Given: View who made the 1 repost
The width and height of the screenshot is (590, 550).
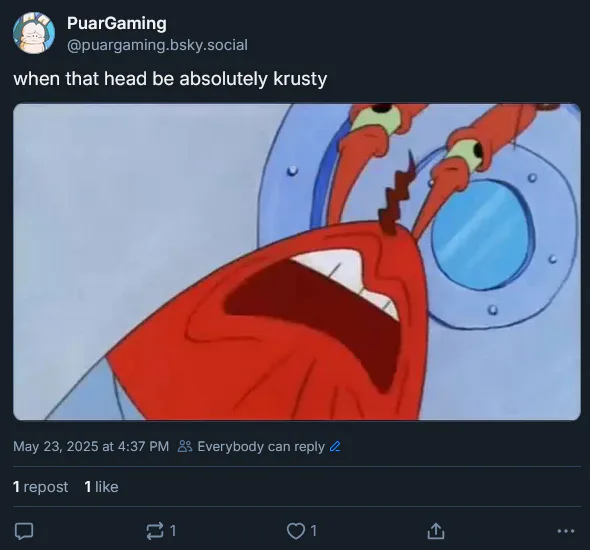Looking at the screenshot, I should click(x=41, y=487).
